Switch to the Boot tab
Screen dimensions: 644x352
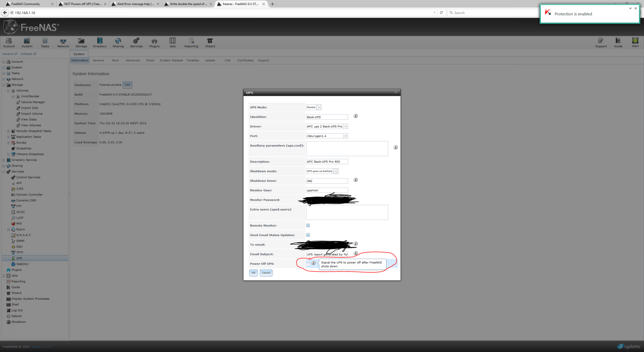tap(115, 60)
